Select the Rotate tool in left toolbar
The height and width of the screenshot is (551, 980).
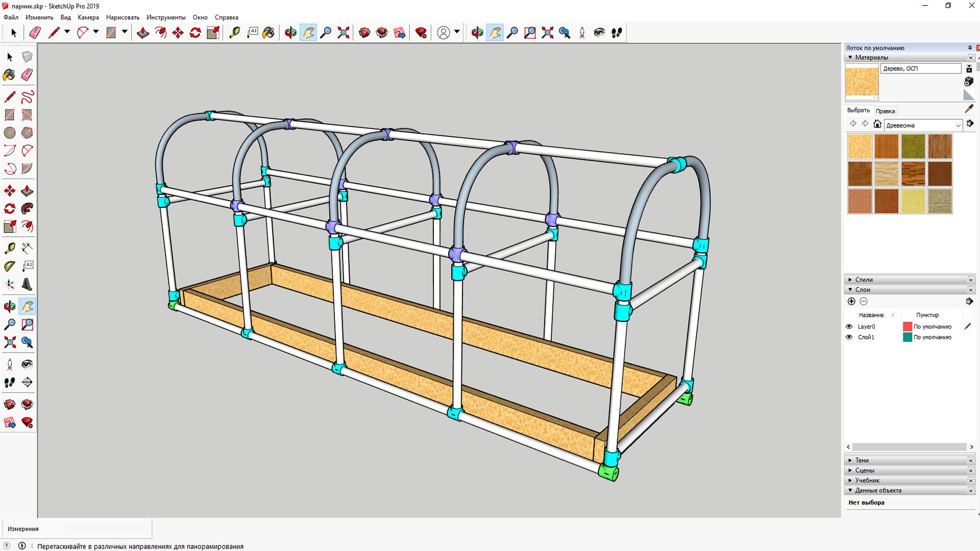[10, 209]
